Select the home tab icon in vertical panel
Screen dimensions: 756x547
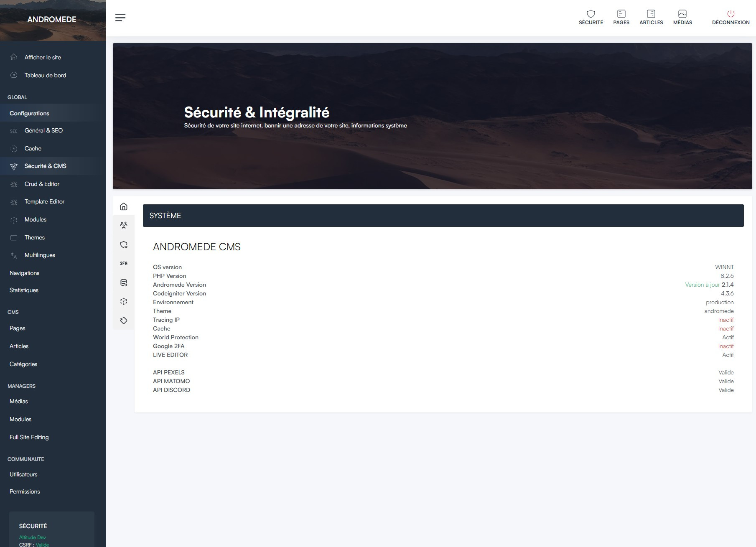pyautogui.click(x=124, y=206)
